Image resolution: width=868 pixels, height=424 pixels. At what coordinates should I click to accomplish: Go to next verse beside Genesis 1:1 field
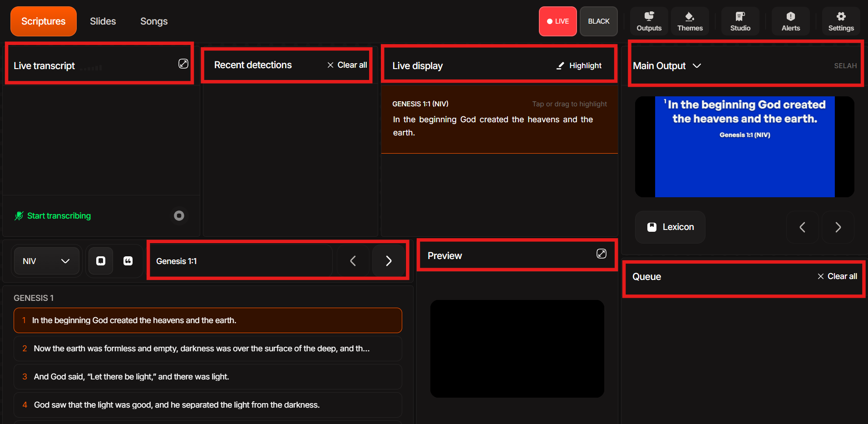tap(389, 261)
